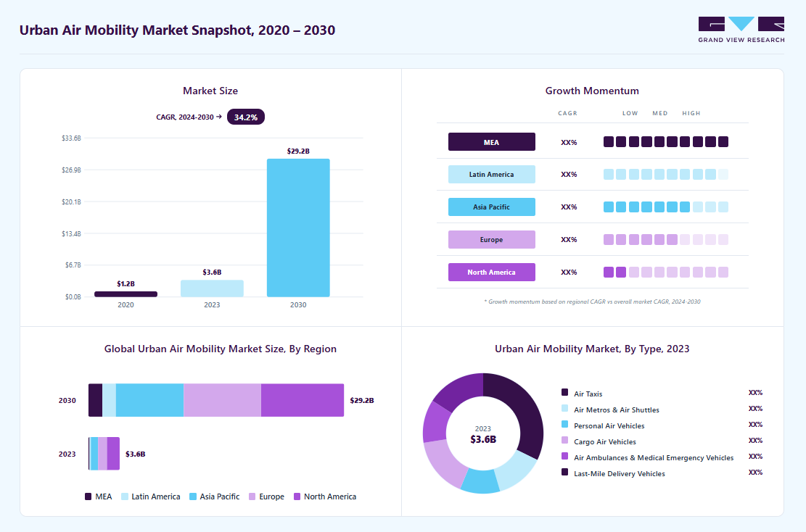
Task: Click the Europe momentum indicator squares
Action: coord(666,239)
